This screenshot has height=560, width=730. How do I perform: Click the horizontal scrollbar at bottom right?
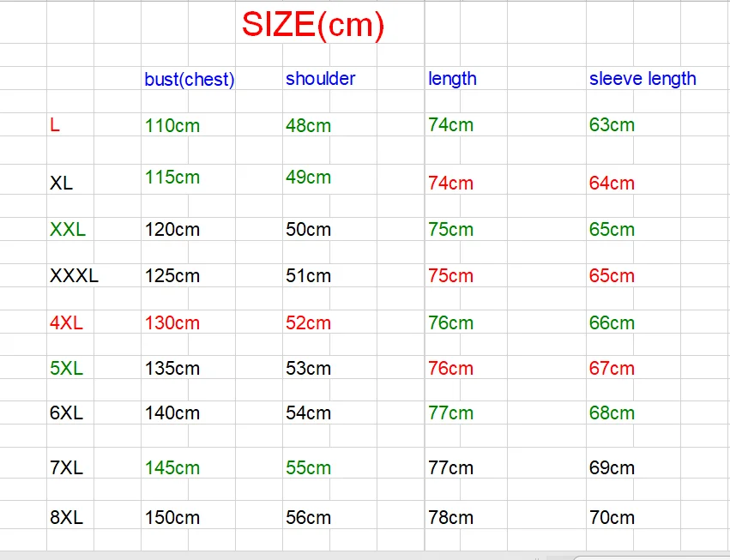point(652,557)
